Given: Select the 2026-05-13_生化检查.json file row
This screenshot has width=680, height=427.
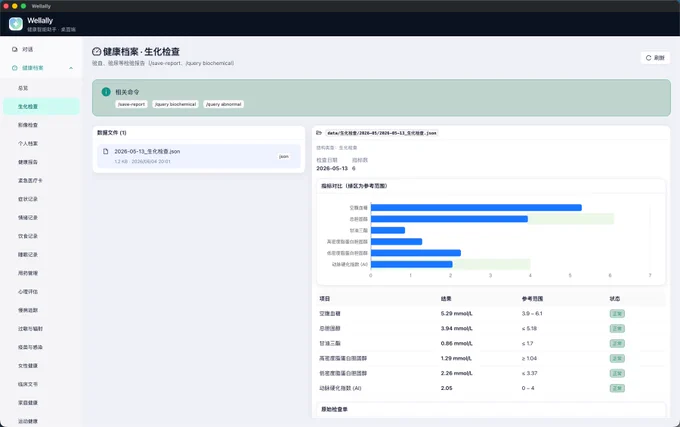Looking at the screenshot, I should coord(199,156).
